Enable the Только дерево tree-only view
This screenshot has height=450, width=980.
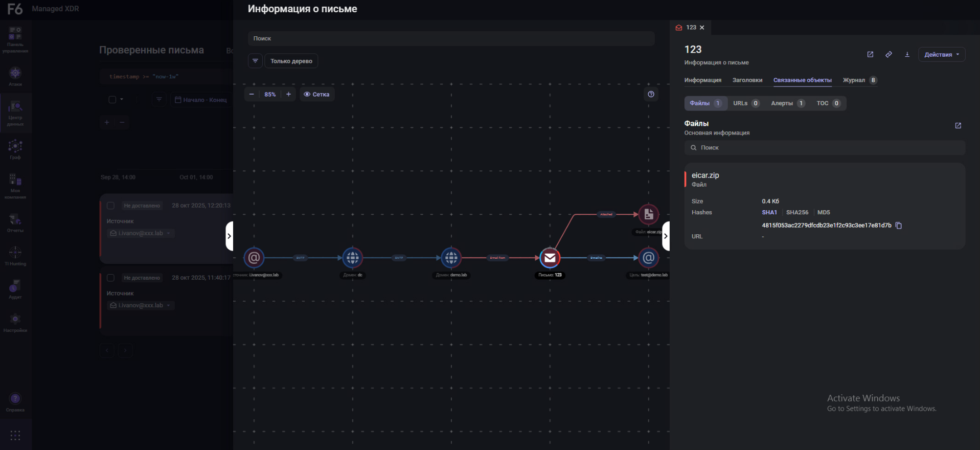pos(291,61)
